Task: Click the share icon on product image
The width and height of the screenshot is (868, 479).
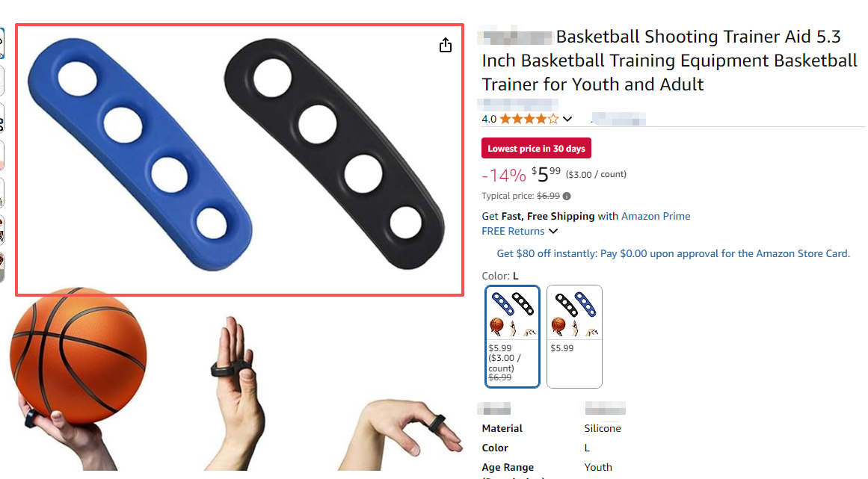Action: 445,46
